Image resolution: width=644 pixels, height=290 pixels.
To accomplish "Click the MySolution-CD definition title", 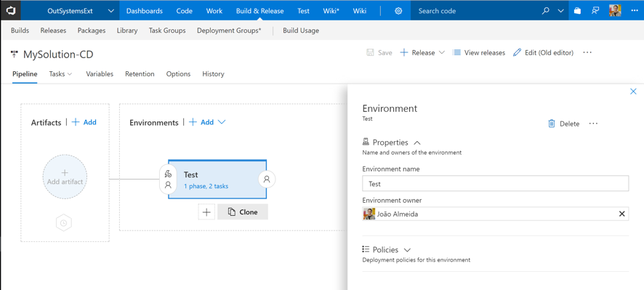I will point(58,55).
